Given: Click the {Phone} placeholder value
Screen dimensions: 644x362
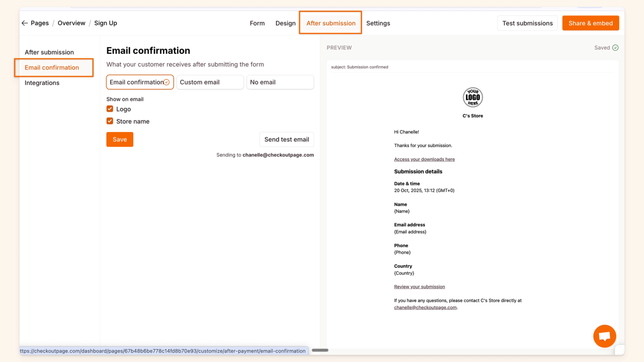Looking at the screenshot, I should [x=402, y=253].
